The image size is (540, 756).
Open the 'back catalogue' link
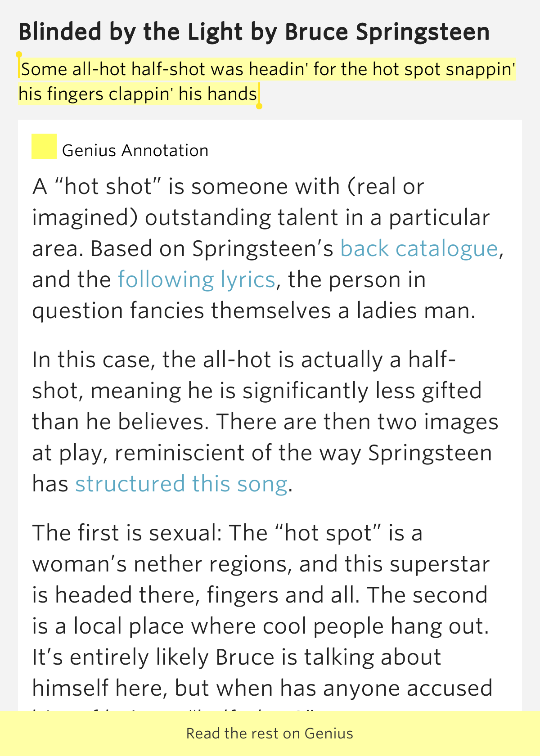coord(419,248)
